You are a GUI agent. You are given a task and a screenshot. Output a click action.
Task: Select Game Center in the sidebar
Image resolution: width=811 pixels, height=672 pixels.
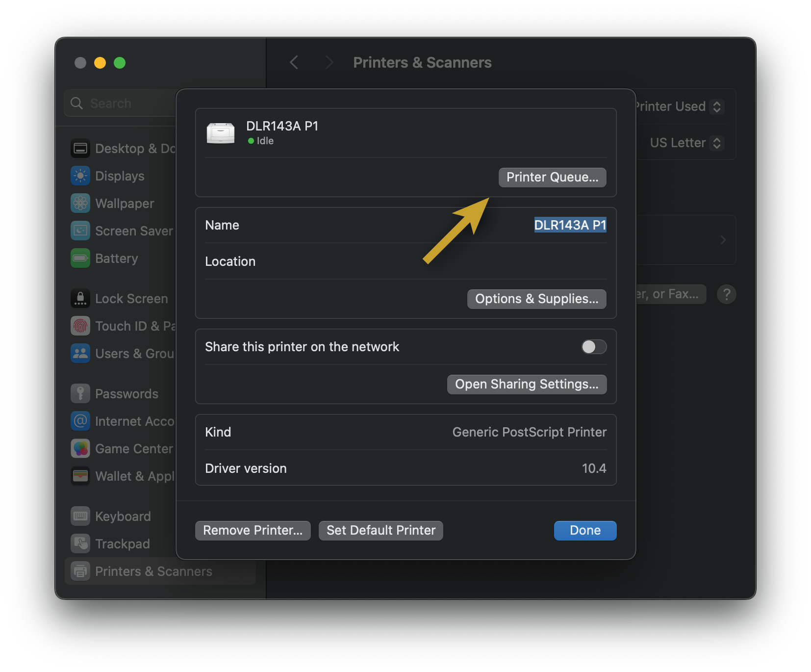(x=133, y=449)
